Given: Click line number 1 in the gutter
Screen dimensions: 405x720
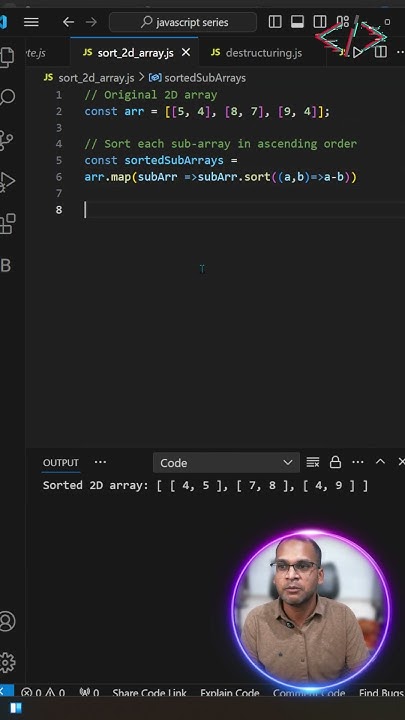Looking at the screenshot, I should point(59,95).
